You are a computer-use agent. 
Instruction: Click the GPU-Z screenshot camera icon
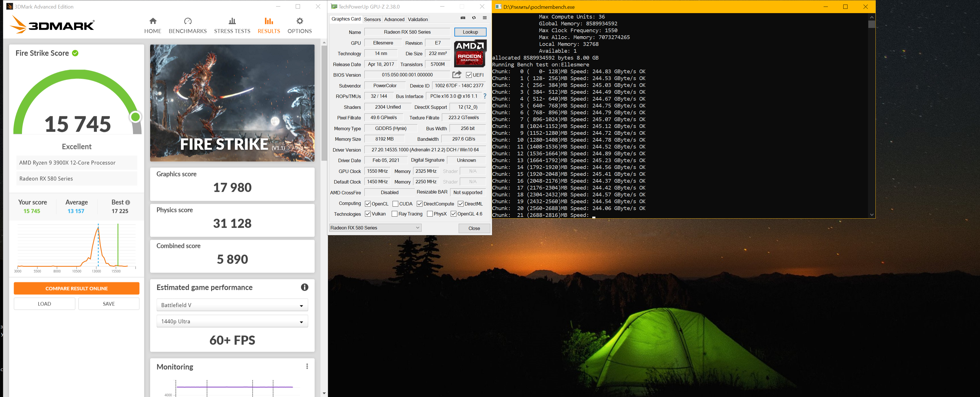pyautogui.click(x=463, y=18)
